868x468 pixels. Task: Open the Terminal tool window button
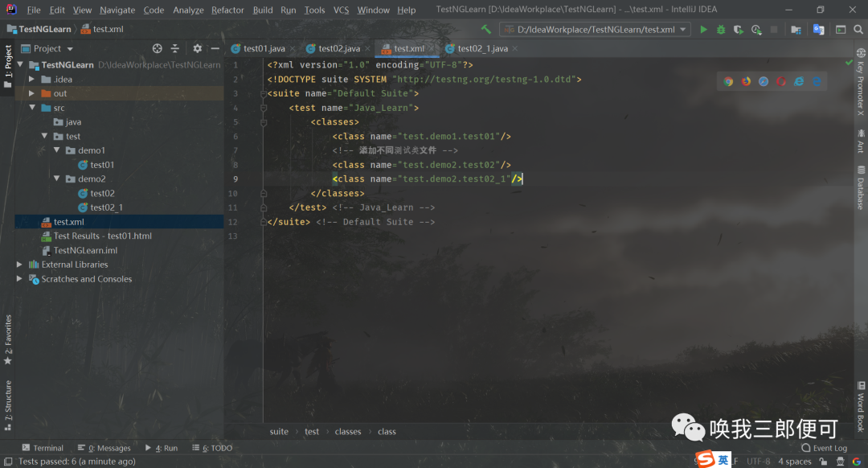tap(43, 448)
